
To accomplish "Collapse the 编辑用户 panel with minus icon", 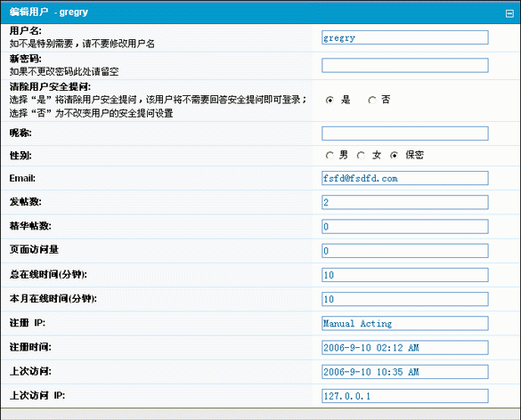I will pos(509,13).
